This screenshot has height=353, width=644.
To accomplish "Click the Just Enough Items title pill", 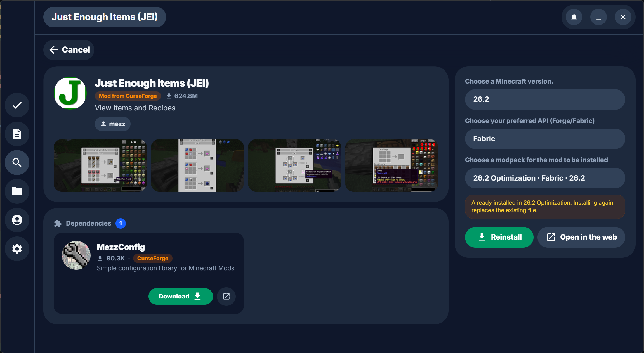I will [x=105, y=17].
